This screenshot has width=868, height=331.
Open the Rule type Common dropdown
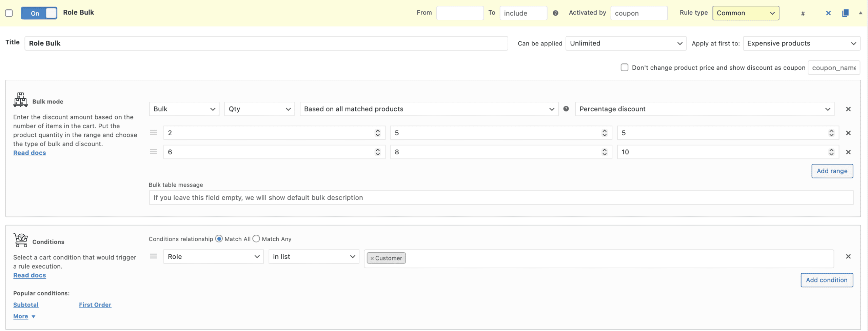tap(745, 13)
